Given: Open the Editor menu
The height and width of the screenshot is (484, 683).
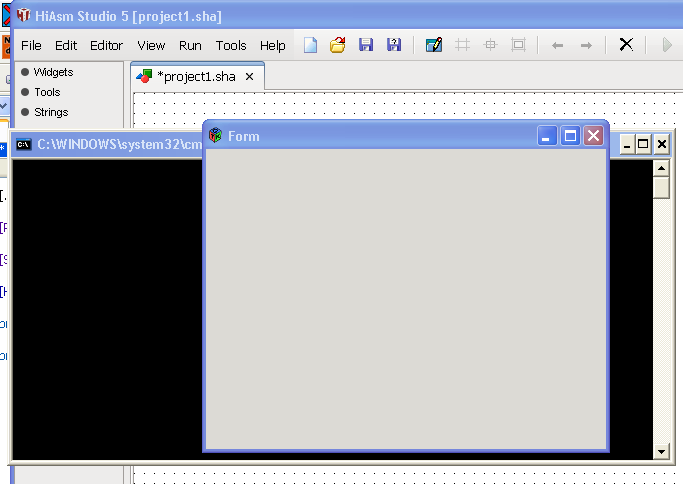Looking at the screenshot, I should click(x=106, y=46).
